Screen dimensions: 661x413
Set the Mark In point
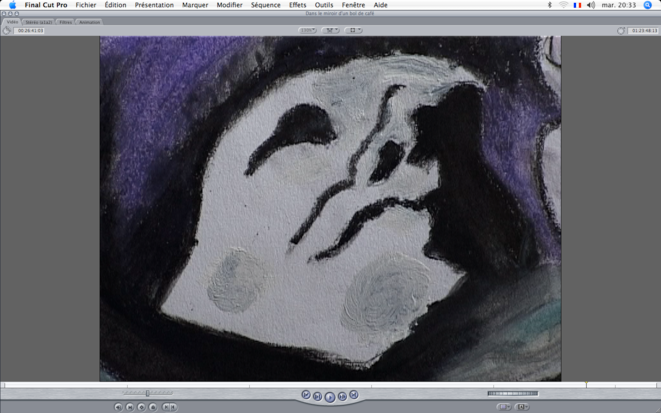click(166, 407)
